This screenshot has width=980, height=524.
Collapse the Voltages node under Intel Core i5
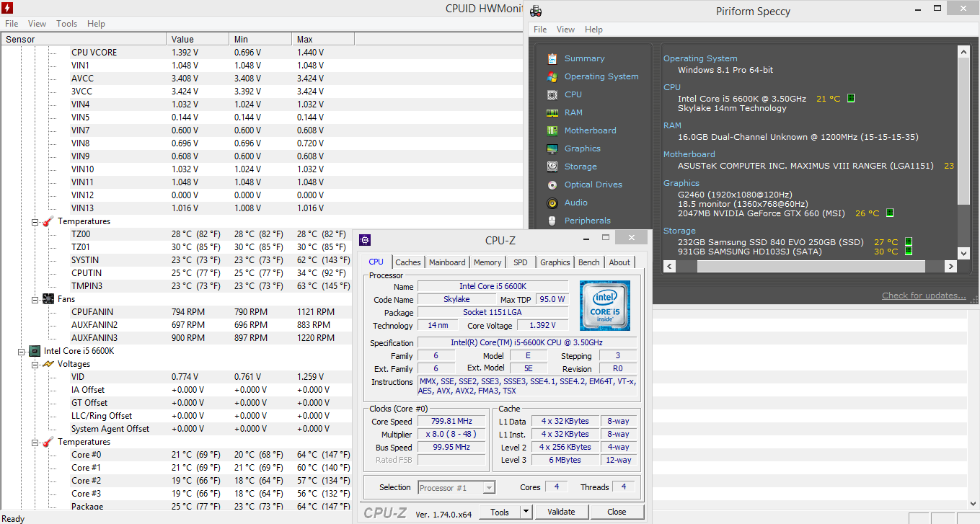pos(35,364)
